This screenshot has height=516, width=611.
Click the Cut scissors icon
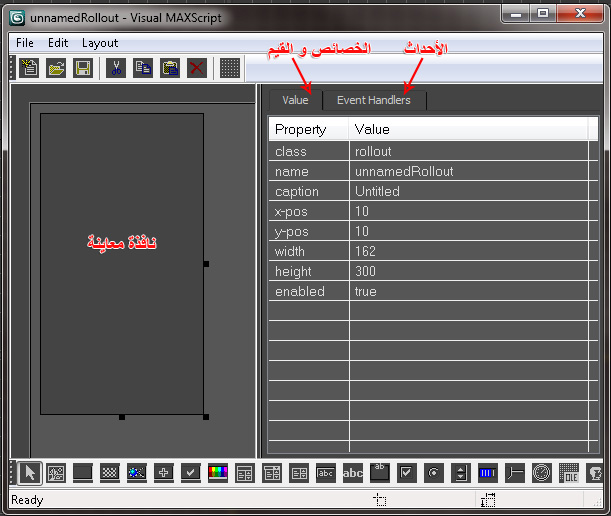pyautogui.click(x=116, y=68)
